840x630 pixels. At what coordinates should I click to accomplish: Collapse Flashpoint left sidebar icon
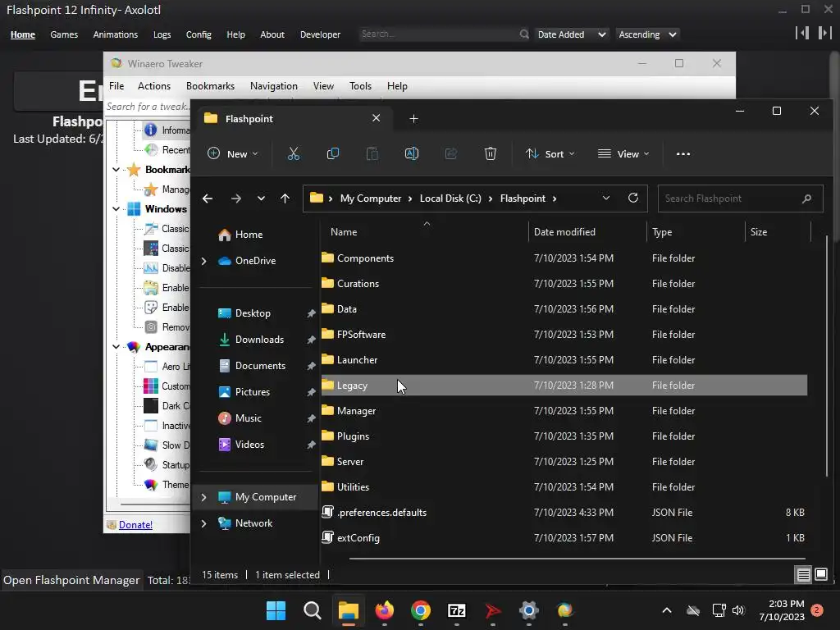pos(802,33)
